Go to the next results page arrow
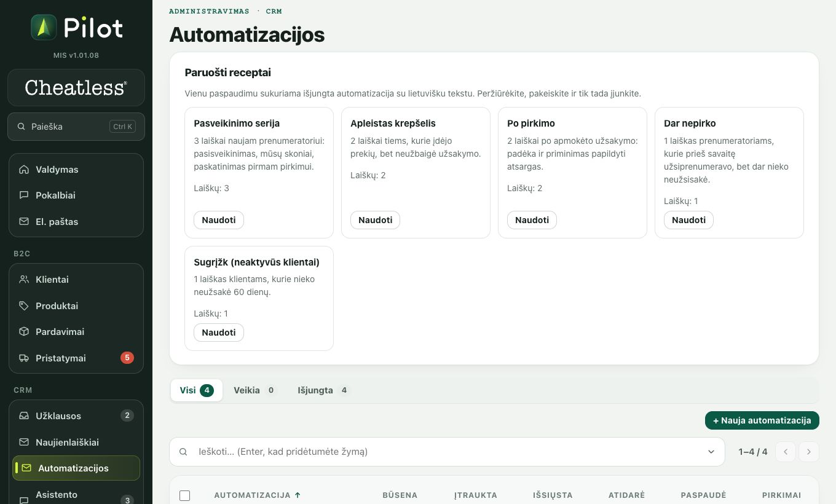 809,452
